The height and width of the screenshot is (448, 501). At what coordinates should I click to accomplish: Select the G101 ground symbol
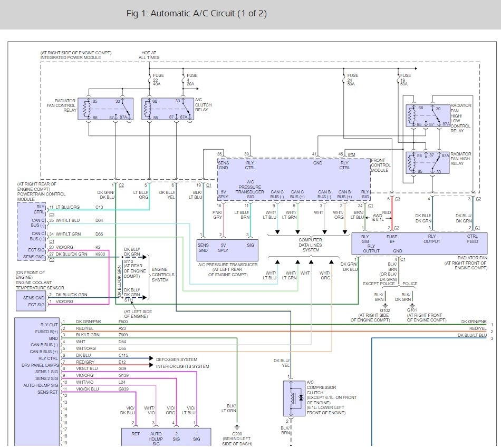pyautogui.click(x=411, y=305)
